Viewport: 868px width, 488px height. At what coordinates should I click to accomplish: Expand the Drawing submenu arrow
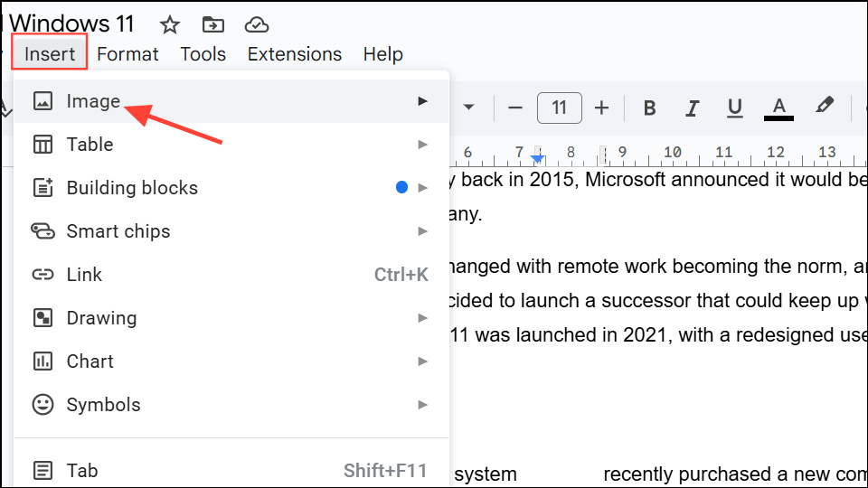click(423, 317)
